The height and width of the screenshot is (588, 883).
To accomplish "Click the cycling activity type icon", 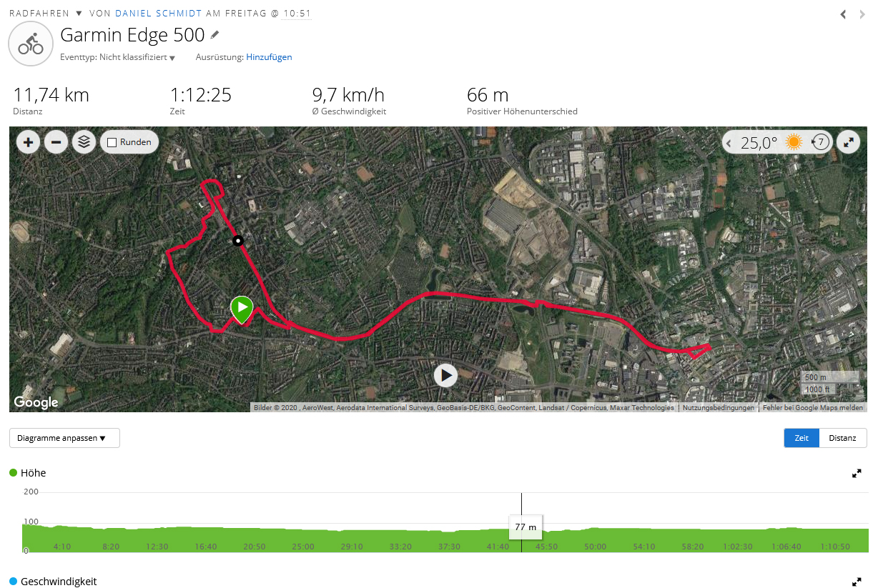I will 31,44.
